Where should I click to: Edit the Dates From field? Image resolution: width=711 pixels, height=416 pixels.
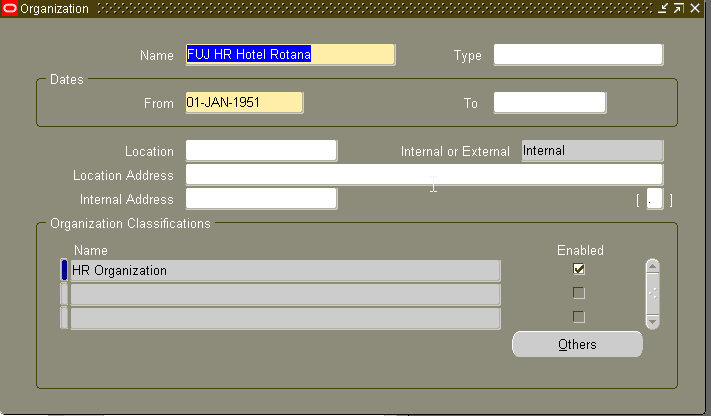244,103
